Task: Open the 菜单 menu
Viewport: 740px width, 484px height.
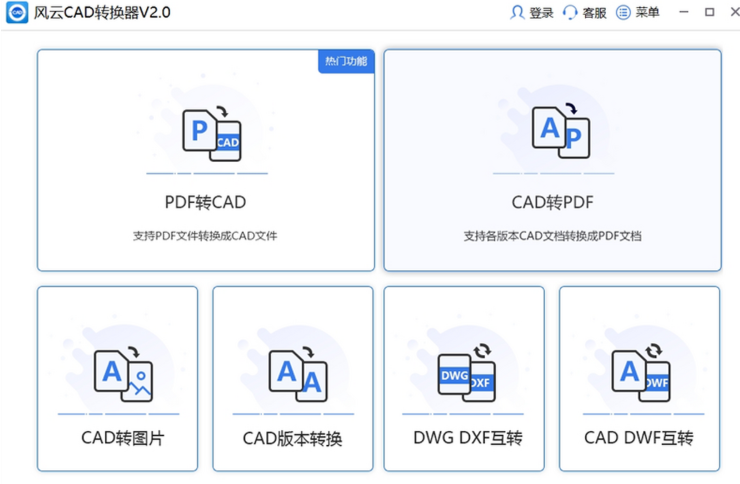Action: pyautogui.click(x=647, y=12)
